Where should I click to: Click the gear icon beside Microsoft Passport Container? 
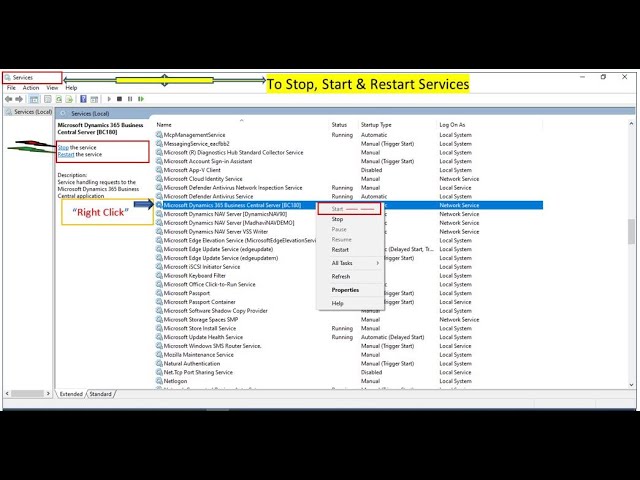pyautogui.click(x=159, y=302)
